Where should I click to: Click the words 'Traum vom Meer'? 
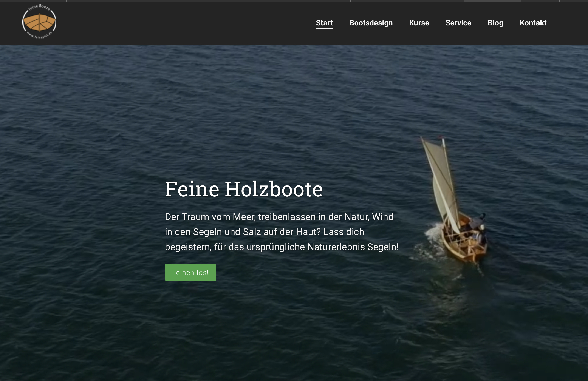pos(218,217)
